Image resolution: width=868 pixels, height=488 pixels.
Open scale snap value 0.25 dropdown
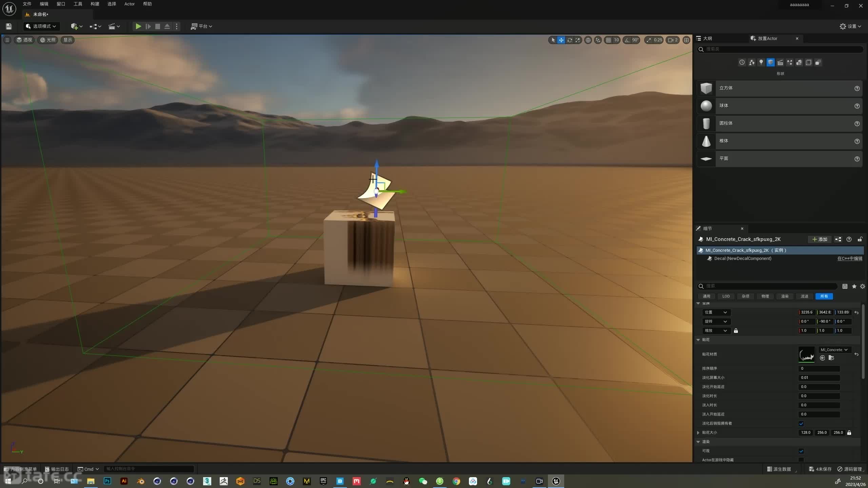click(x=658, y=40)
